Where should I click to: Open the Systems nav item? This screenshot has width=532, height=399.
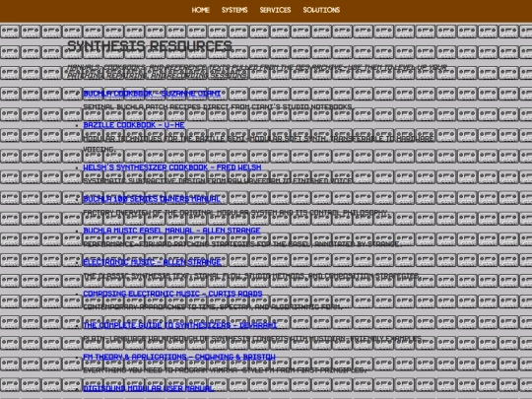[x=234, y=10]
